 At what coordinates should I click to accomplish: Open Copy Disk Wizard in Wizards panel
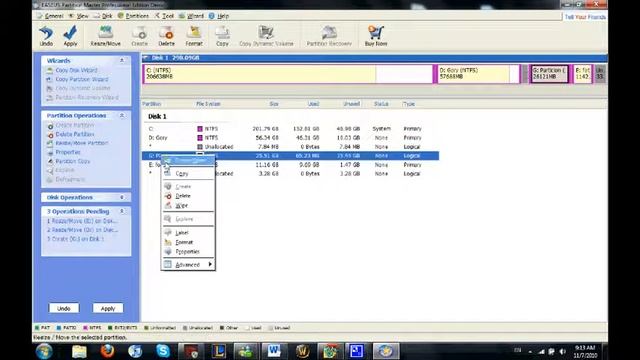pos(76,70)
